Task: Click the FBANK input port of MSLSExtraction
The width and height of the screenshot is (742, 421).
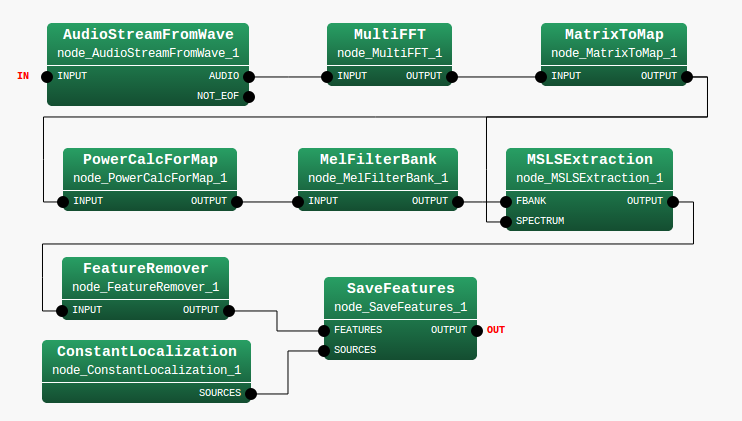Action: [505, 201]
